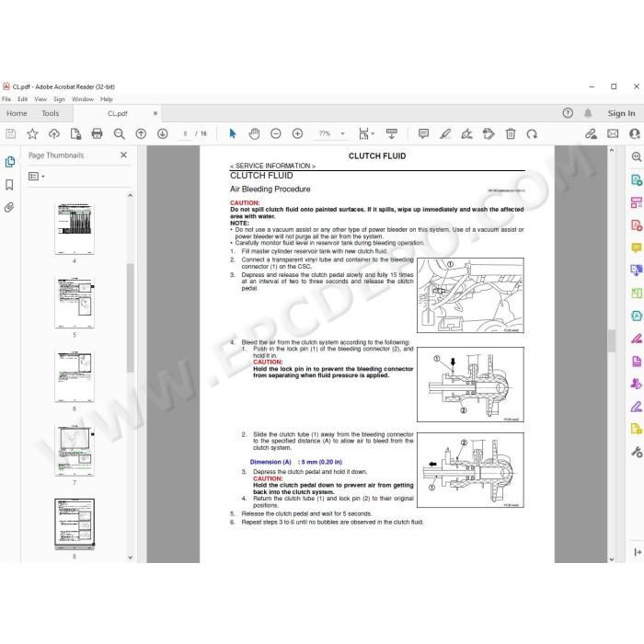Collapse the right tools pane
Screen dimensions: 644x644
[638, 552]
